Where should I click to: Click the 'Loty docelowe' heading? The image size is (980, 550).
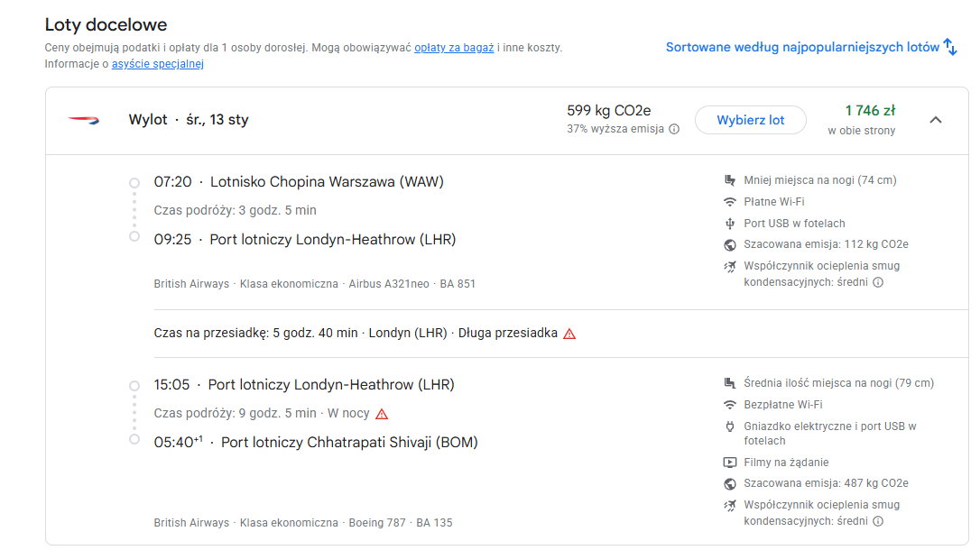coord(106,24)
